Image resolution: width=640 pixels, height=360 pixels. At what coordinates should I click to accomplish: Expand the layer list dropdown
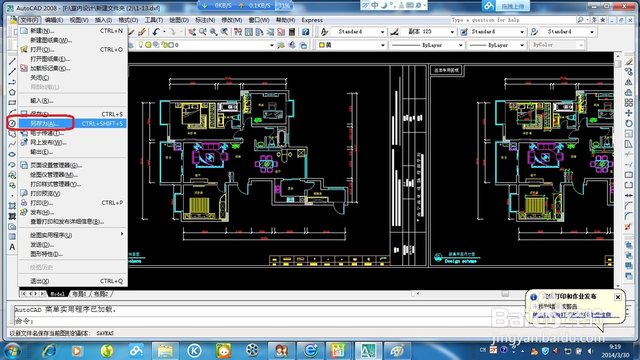coord(272,45)
